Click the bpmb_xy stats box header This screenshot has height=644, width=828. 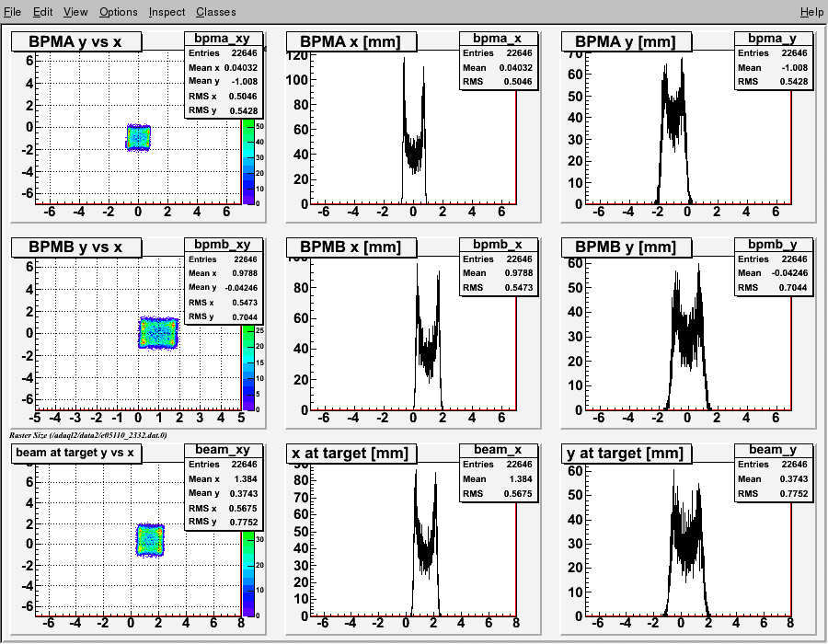(x=223, y=245)
